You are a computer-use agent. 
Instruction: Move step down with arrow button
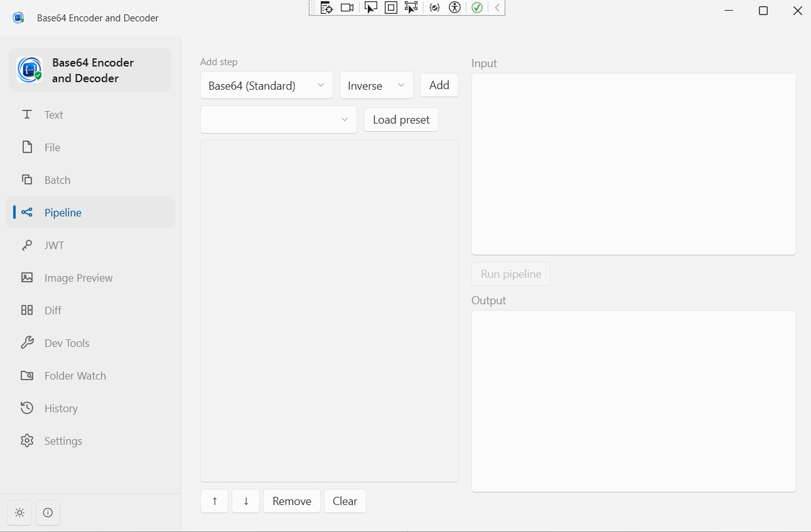pyautogui.click(x=246, y=501)
